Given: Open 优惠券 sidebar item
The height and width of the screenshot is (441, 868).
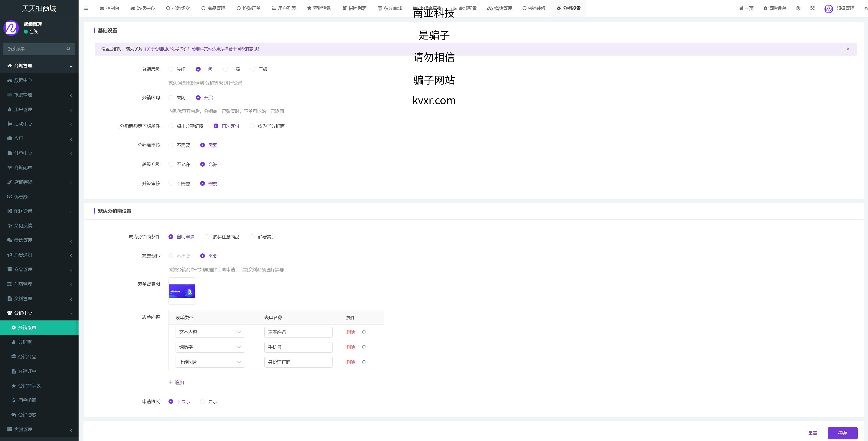Looking at the screenshot, I should 39,196.
